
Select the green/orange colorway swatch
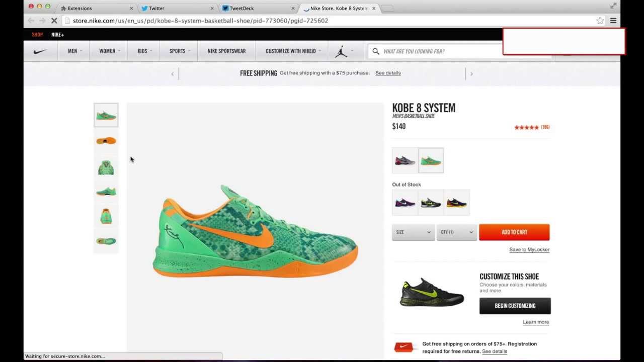click(x=431, y=160)
